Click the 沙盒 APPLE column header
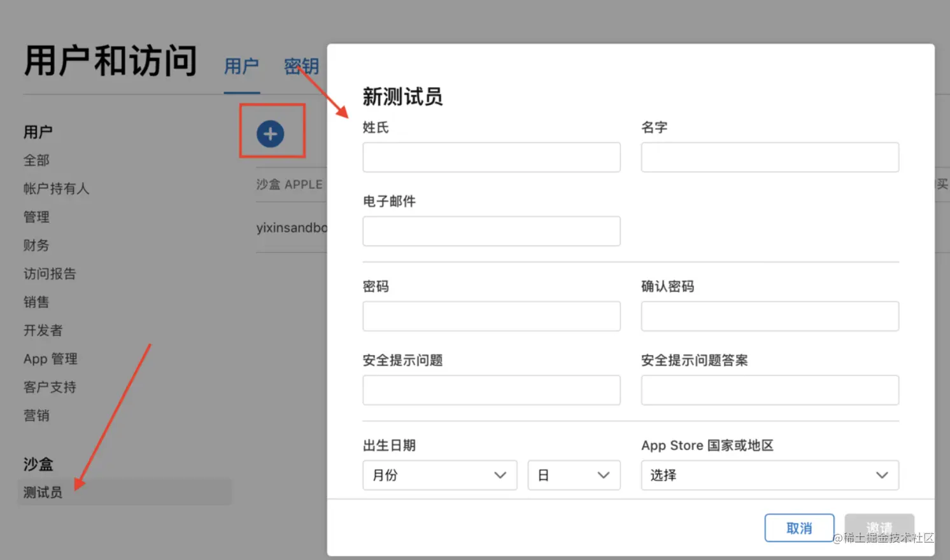 click(290, 185)
